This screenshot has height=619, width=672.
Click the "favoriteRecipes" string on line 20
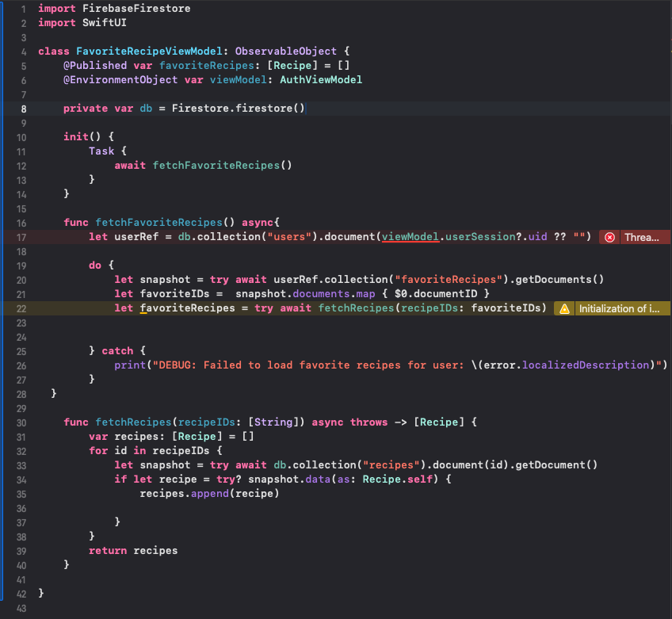click(x=449, y=280)
